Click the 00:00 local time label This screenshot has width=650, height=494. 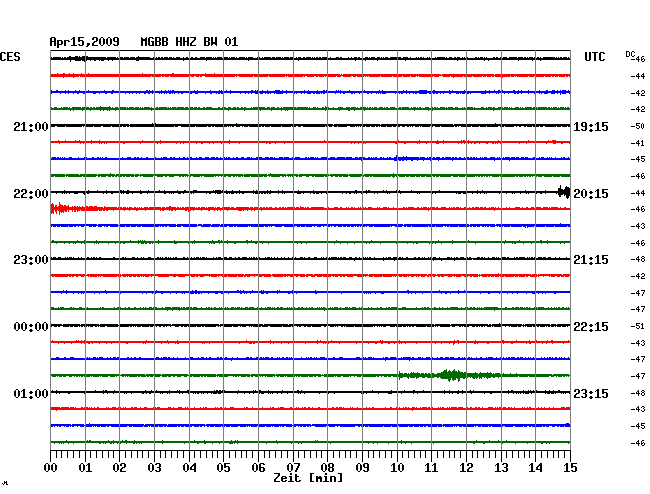tap(31, 327)
